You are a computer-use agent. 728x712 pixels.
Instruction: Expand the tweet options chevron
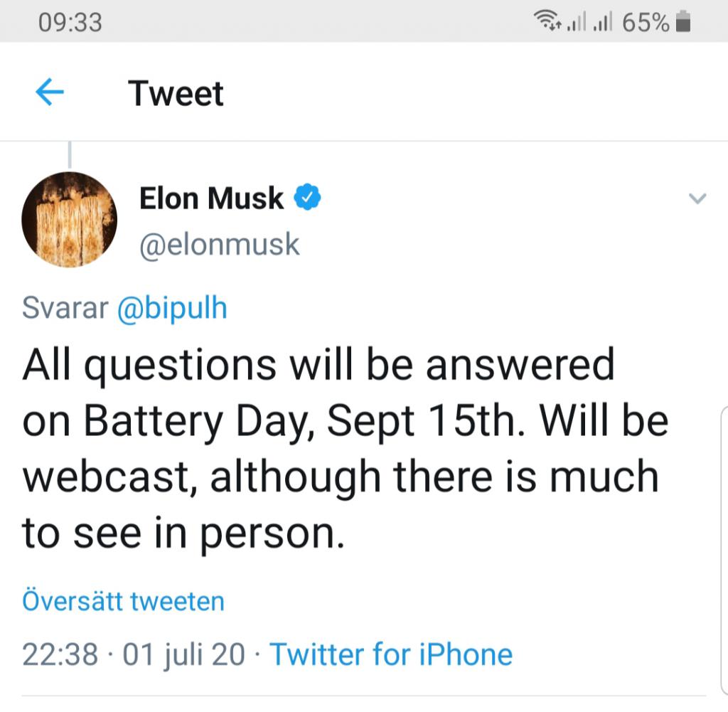tap(697, 198)
